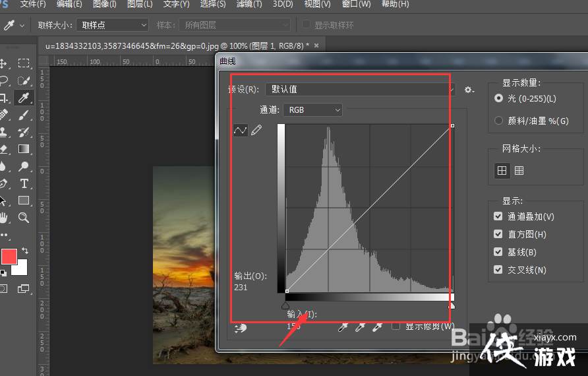Toggle the 基线 baseline checkbox
The height and width of the screenshot is (376, 588).
[x=498, y=252]
